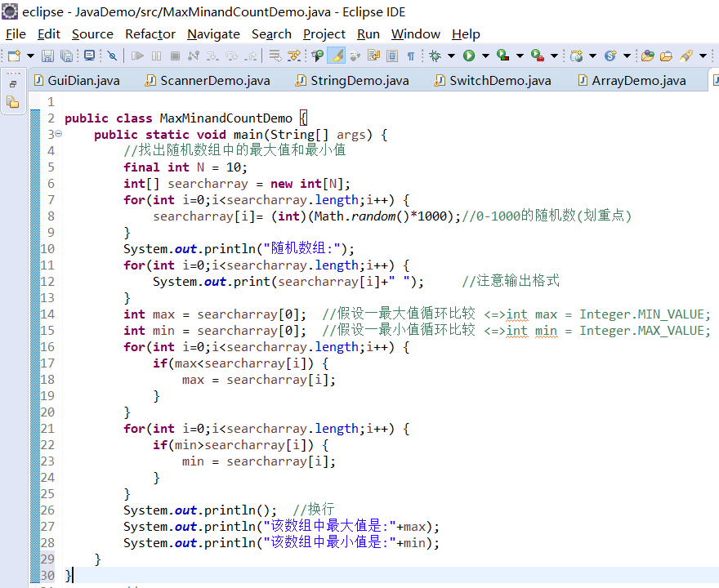Click the Resume debug icon
719x588 pixels.
[x=137, y=56]
